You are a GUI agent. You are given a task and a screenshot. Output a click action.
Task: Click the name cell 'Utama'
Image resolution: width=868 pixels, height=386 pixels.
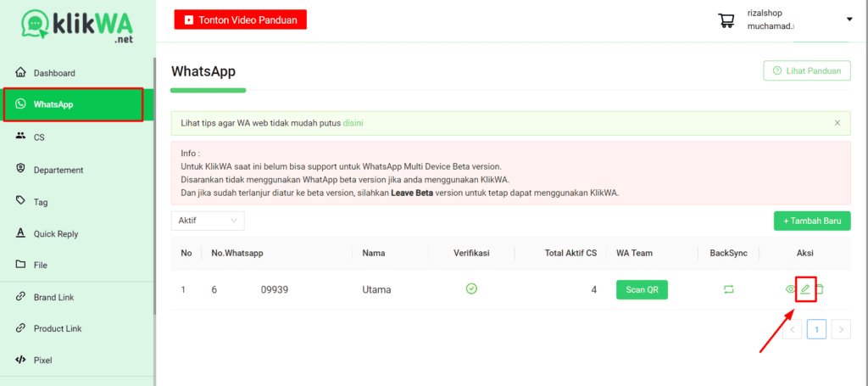point(376,289)
